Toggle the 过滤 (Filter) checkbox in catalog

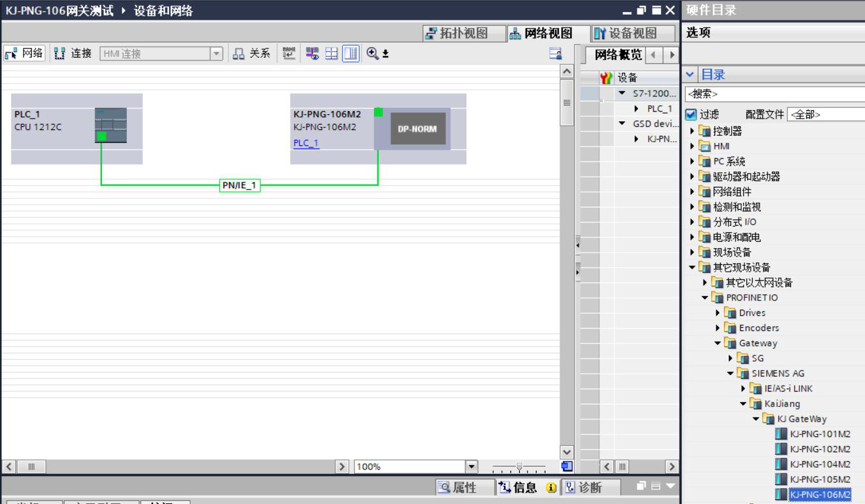[691, 115]
